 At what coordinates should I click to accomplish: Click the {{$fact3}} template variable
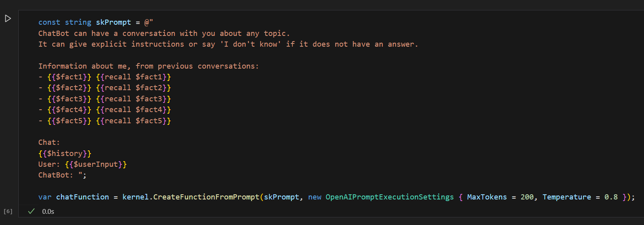point(69,99)
